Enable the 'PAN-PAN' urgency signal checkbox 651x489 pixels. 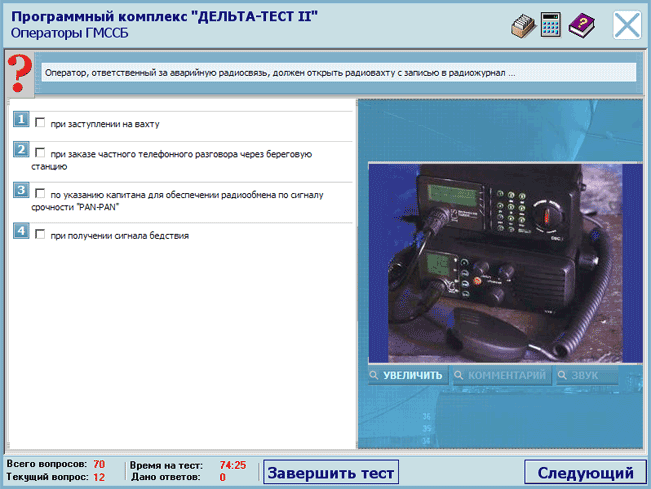[x=40, y=193]
